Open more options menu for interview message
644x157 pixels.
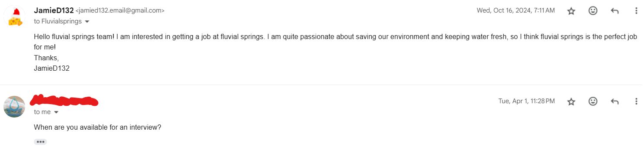click(x=636, y=101)
